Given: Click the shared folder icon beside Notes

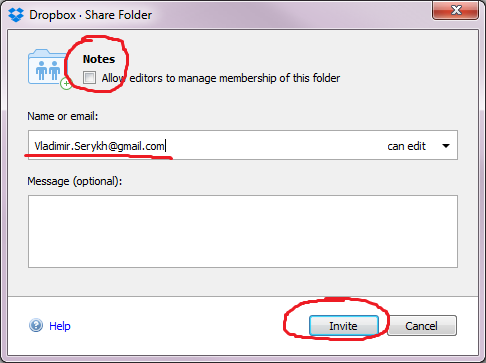Looking at the screenshot, I should pos(49,69).
